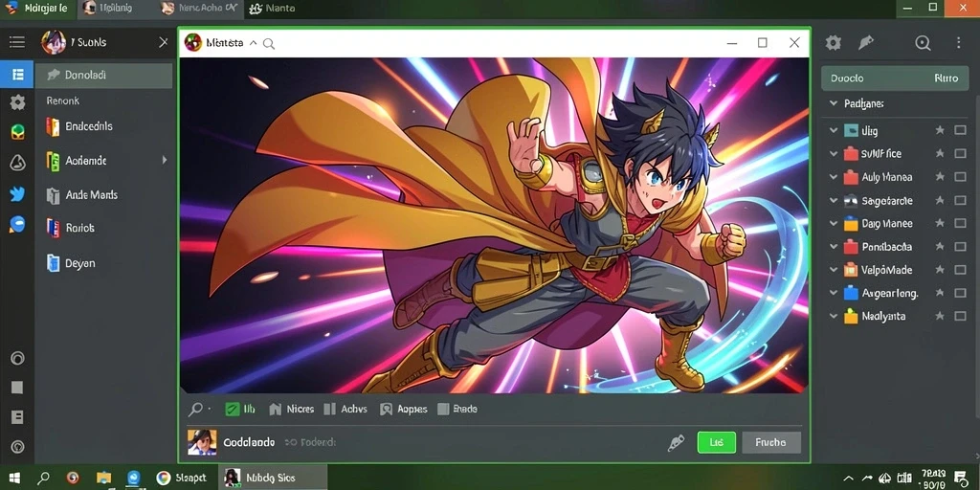This screenshot has height=490, width=980.
Task: Select the pin icon in right panel header
Action: click(865, 42)
